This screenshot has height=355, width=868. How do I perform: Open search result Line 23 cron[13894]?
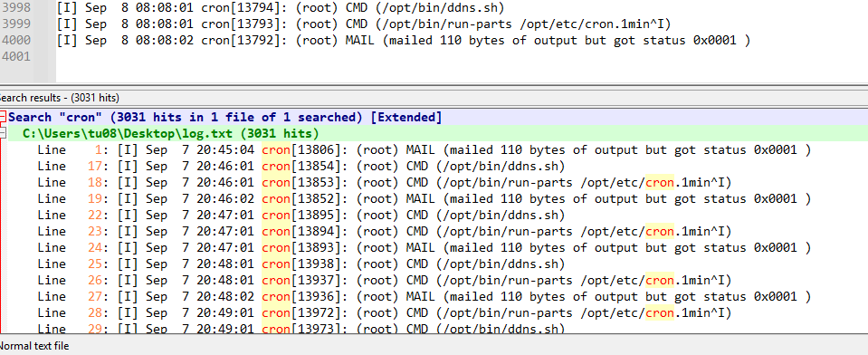pyautogui.click(x=385, y=232)
